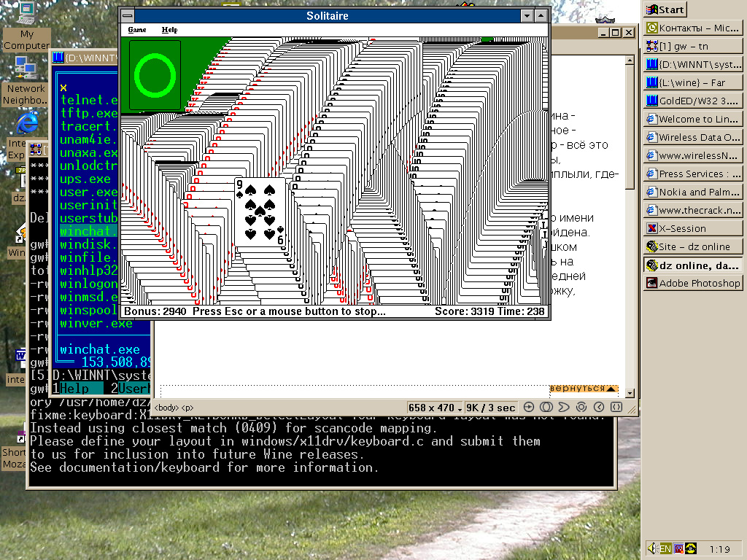This screenshot has height=560, width=747.
Task: Open Solitaire's system control menu box
Action: (x=127, y=16)
